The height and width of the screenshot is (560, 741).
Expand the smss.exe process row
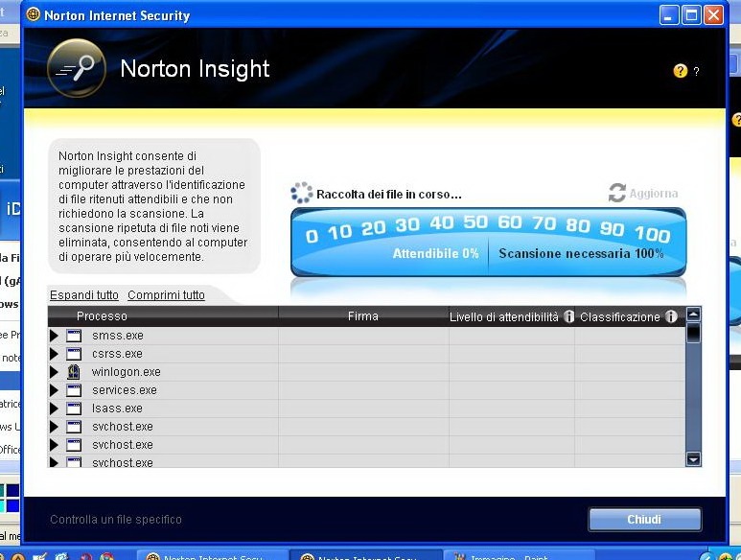[x=54, y=336]
